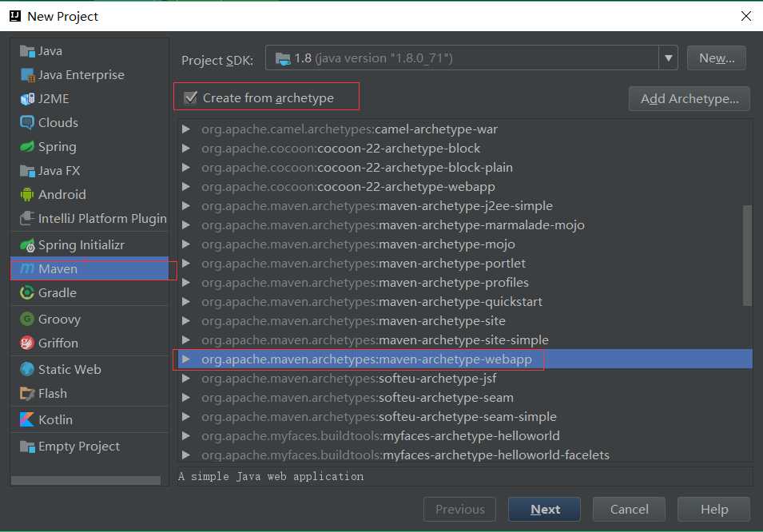Select softeu-archetype-seam row text
763x532 pixels.
(x=357, y=398)
